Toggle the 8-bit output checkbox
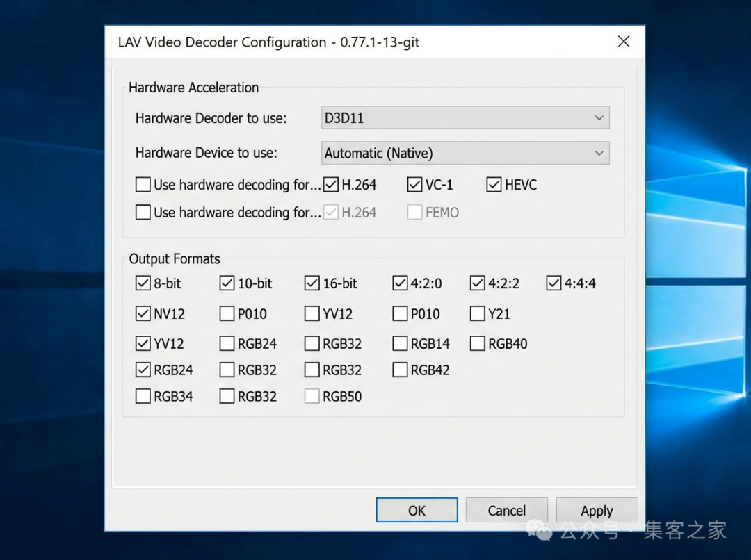 point(143,283)
